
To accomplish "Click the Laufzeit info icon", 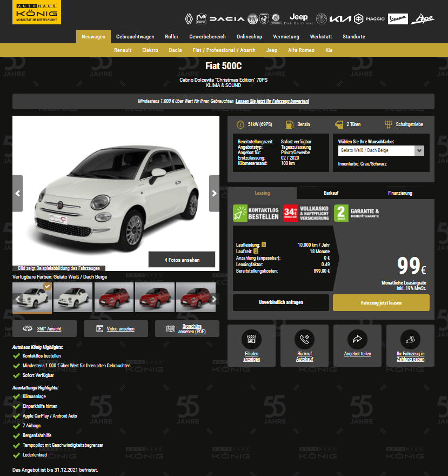I will coord(256,251).
